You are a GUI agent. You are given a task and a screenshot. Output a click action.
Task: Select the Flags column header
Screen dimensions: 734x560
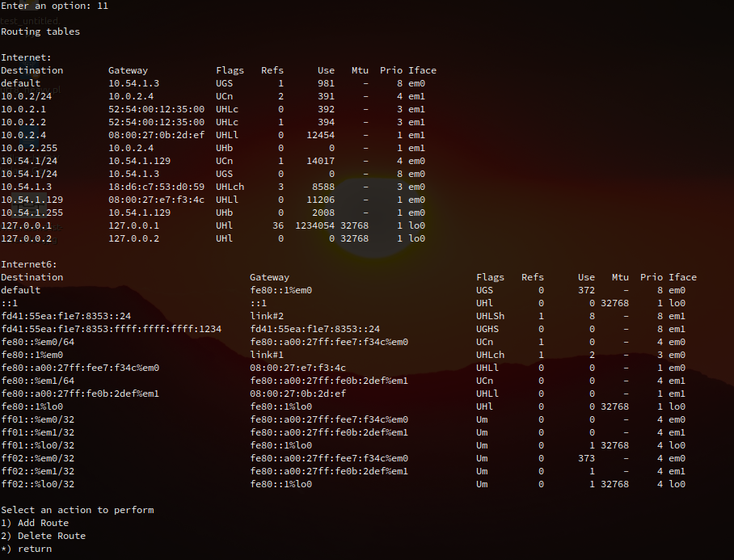tap(230, 70)
